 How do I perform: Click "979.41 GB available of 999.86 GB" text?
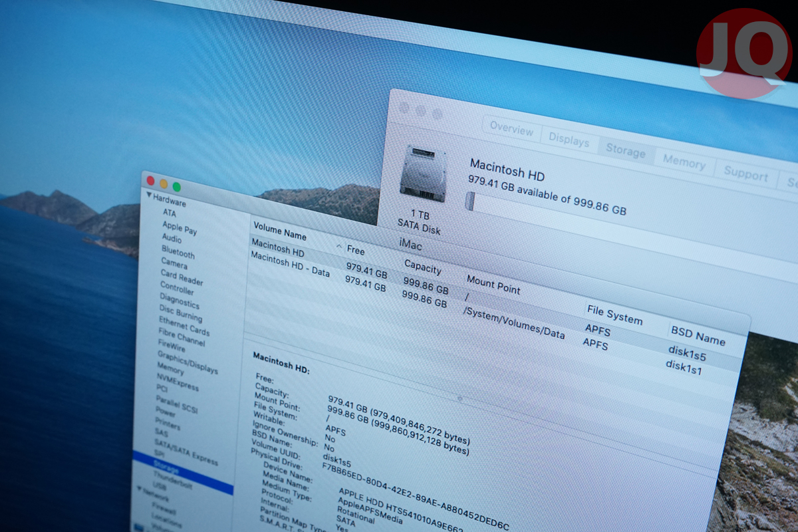547,194
